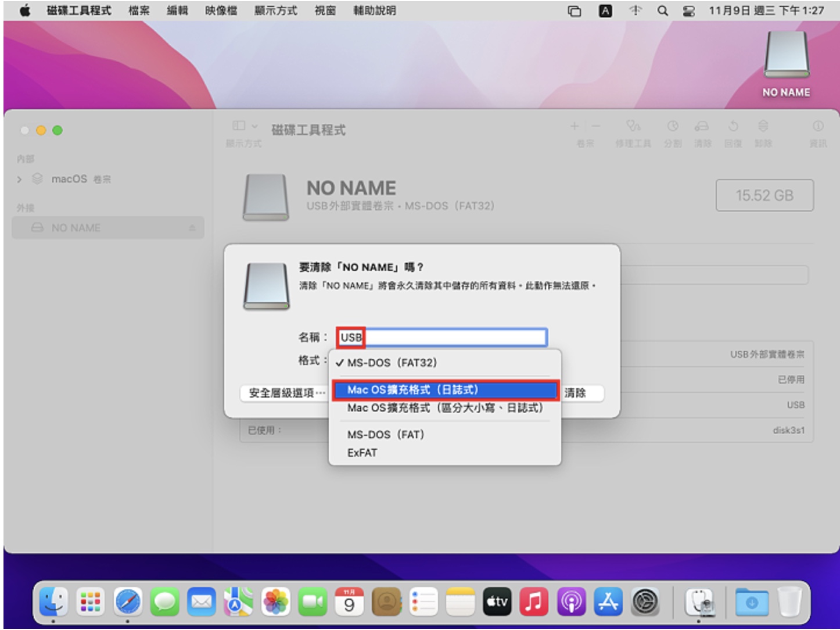Select MS-DOS（FAT32） format option

click(445, 363)
